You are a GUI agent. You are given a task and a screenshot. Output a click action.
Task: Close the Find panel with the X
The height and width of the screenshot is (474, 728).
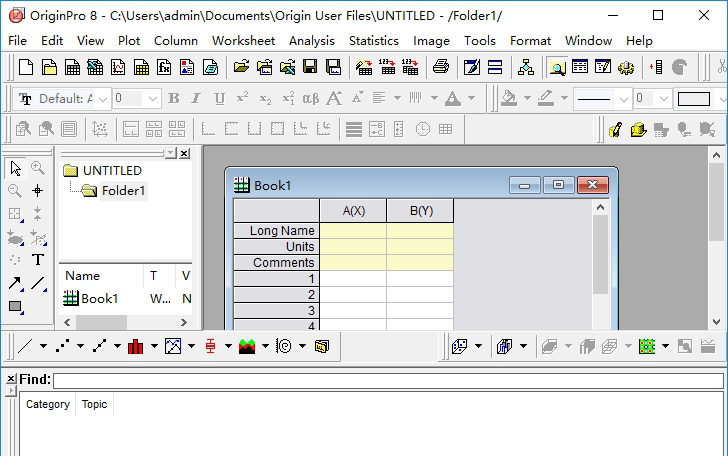11,379
